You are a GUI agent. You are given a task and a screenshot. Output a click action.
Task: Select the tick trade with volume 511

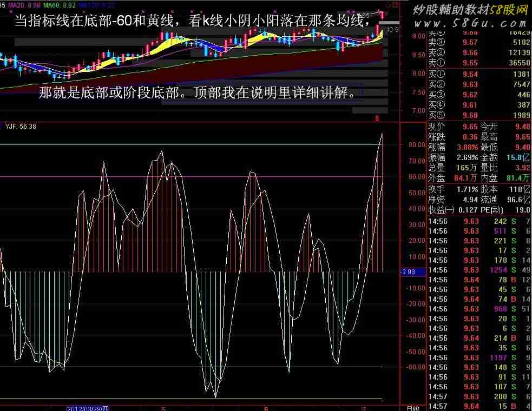[479, 231]
